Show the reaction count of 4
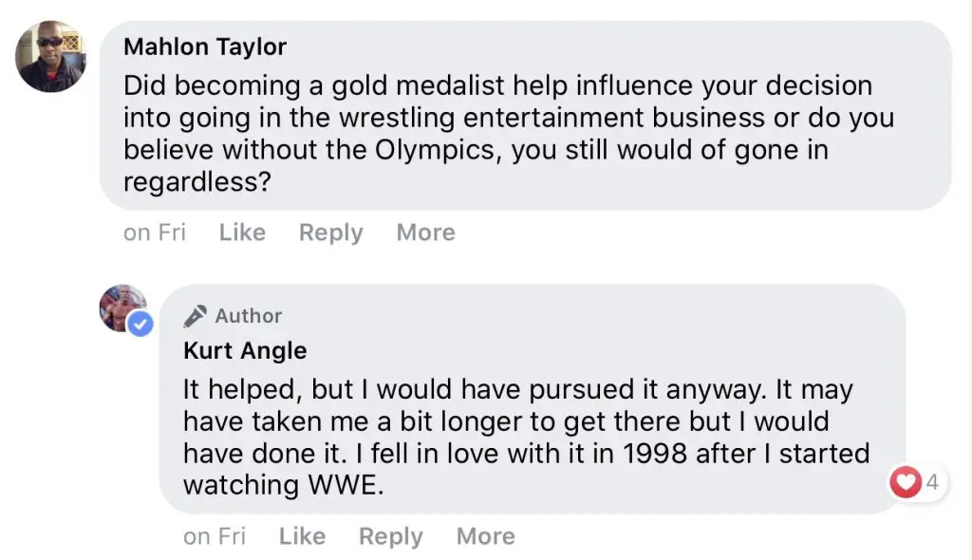 [932, 483]
